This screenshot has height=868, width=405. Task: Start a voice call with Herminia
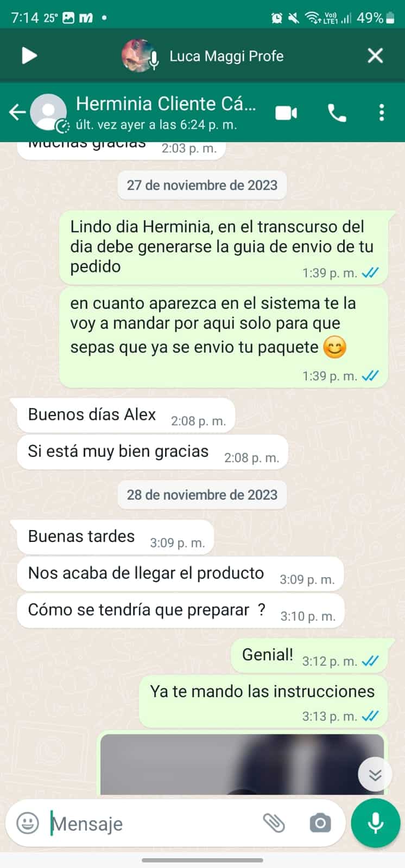[337, 113]
